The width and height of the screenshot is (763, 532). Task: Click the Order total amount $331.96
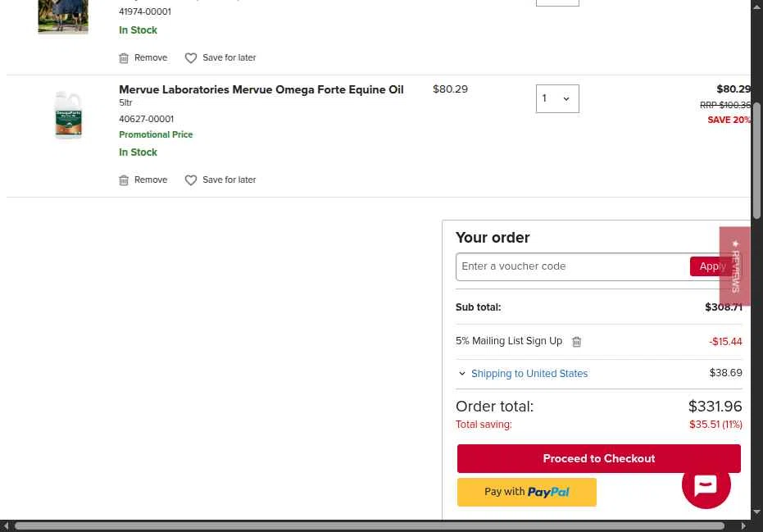pos(715,407)
